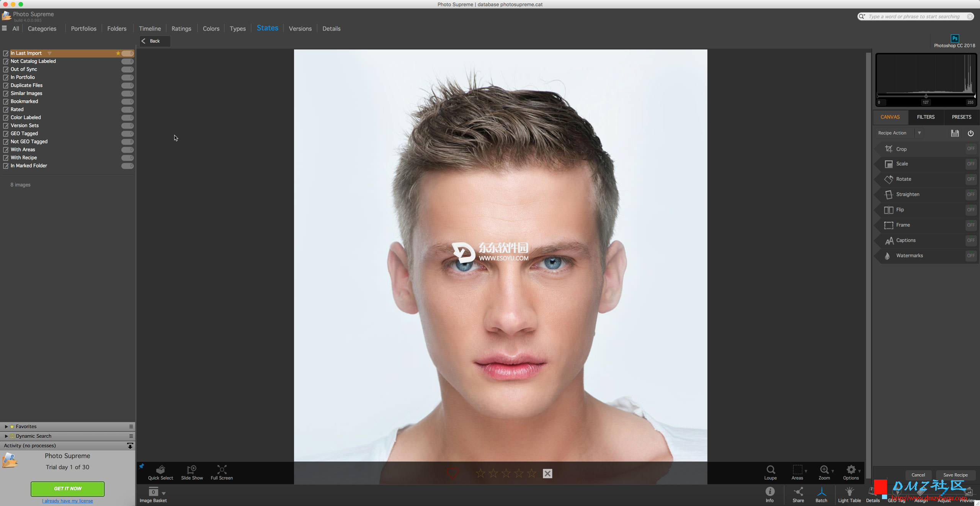Open the Light Table
980x506 pixels.
pyautogui.click(x=849, y=495)
